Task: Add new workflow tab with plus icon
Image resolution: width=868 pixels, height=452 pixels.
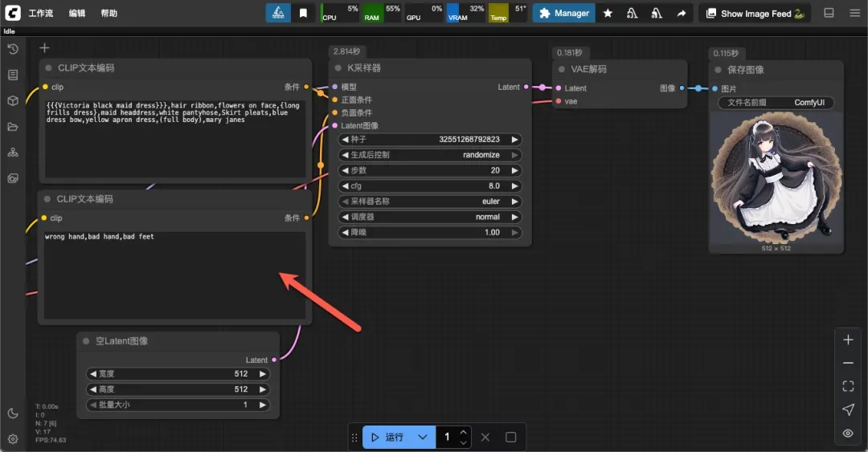Action: pyautogui.click(x=44, y=48)
